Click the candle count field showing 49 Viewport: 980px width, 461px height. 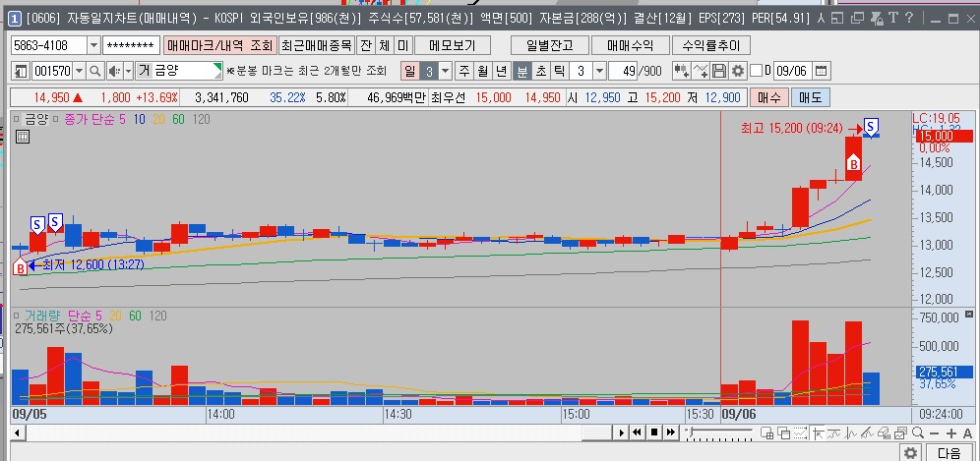(x=623, y=71)
